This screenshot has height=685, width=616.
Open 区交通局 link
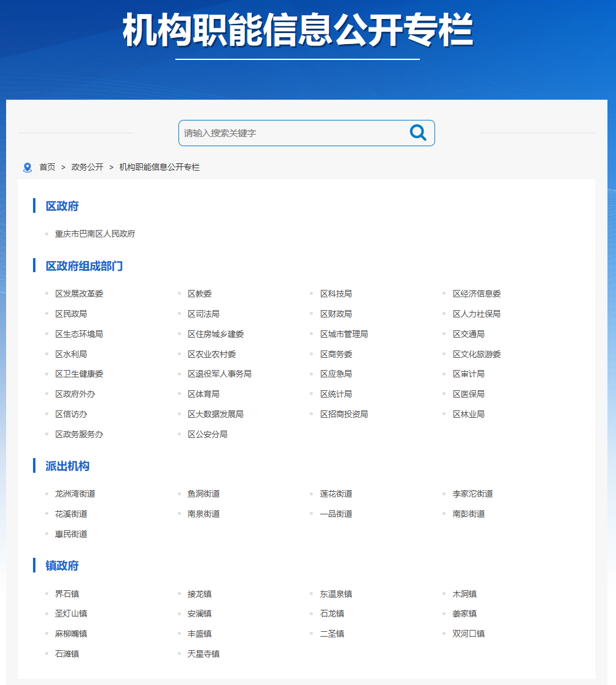coord(469,334)
